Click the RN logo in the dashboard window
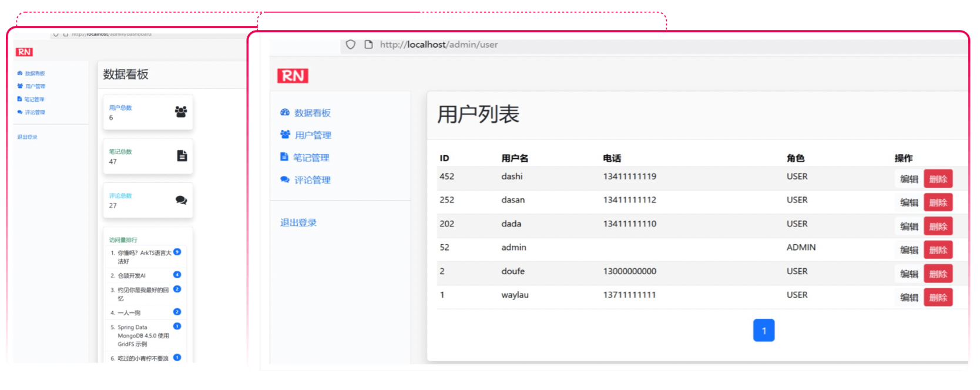This screenshot has height=390, width=980. 24,52
